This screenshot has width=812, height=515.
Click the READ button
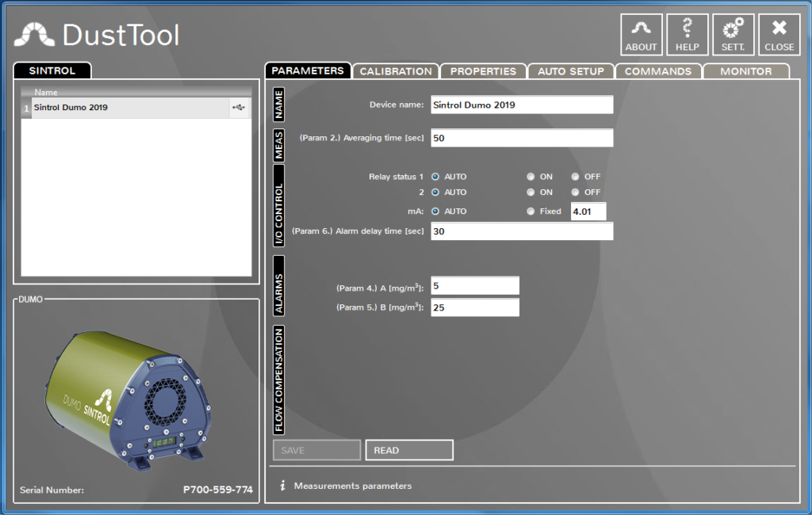(x=410, y=450)
